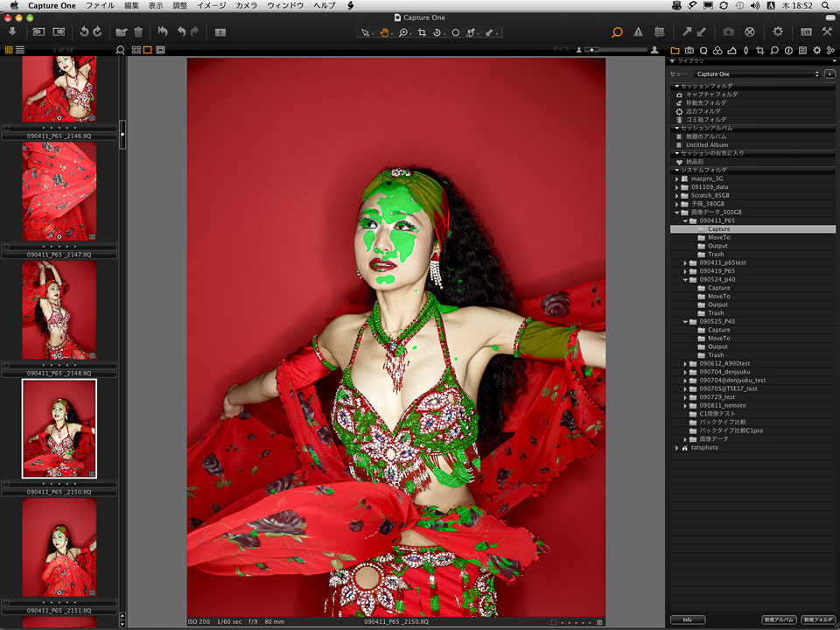Image resolution: width=840 pixels, height=630 pixels.
Task: Rotate image left with counterclockwise arrow
Action: pyautogui.click(x=83, y=31)
